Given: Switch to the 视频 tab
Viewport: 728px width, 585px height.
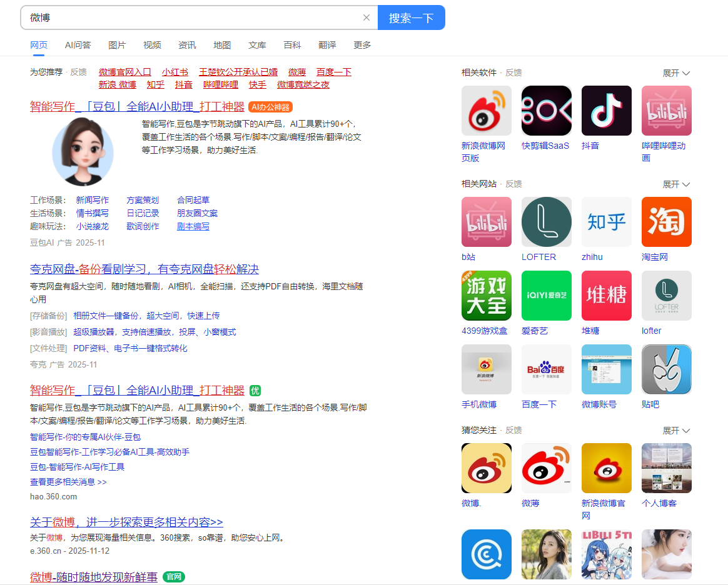Looking at the screenshot, I should [x=152, y=45].
